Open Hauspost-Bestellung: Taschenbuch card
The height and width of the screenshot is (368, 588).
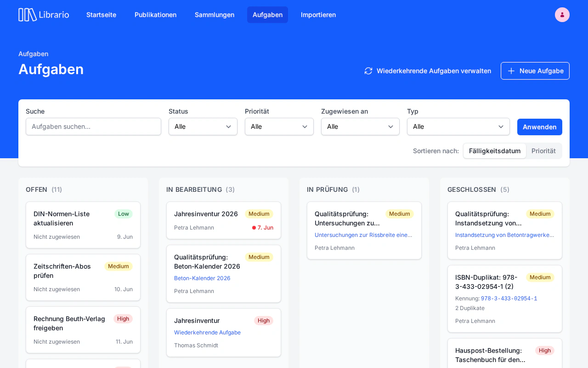pos(505,353)
